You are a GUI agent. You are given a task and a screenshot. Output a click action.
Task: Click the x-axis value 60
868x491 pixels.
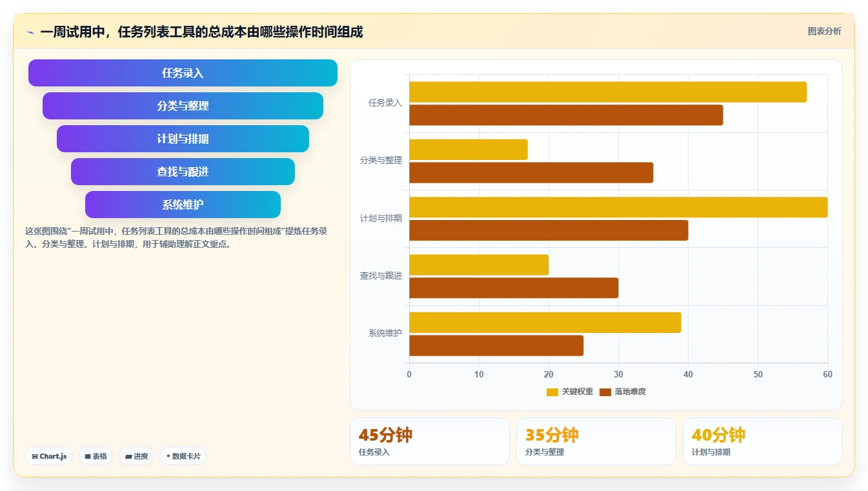click(827, 374)
